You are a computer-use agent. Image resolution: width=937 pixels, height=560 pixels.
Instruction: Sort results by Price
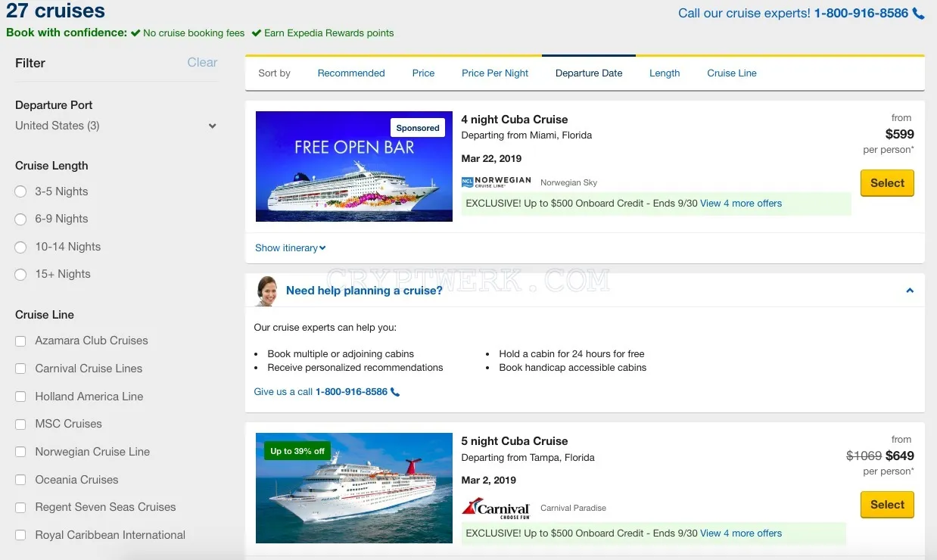pos(424,73)
